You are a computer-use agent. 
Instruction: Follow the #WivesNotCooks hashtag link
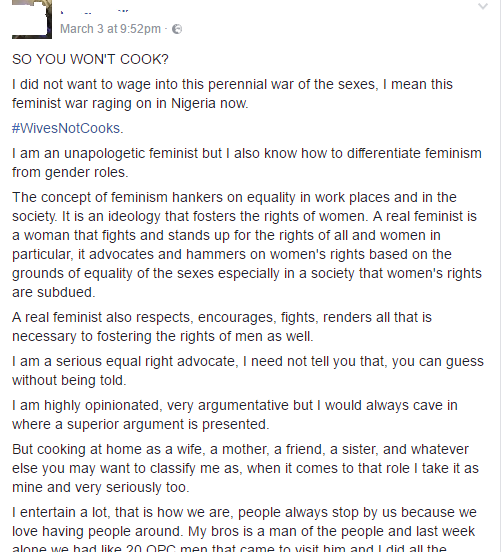pos(67,128)
